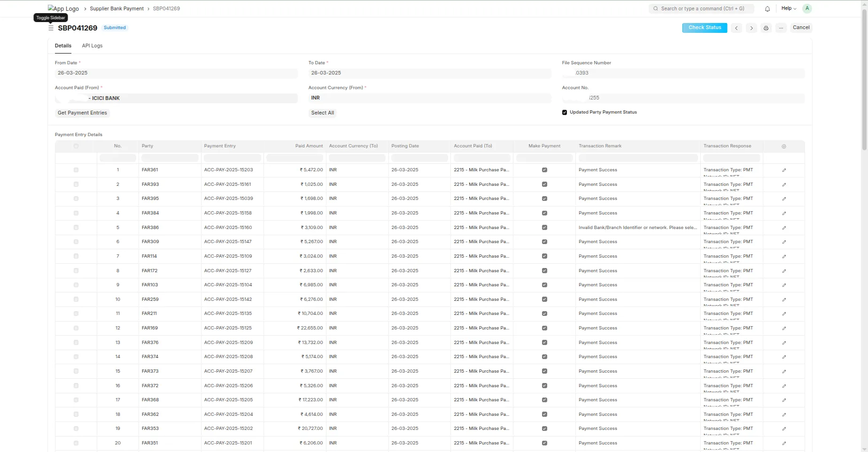
Task: Edit row 14 FAR374 pencil icon
Action: pyautogui.click(x=784, y=357)
